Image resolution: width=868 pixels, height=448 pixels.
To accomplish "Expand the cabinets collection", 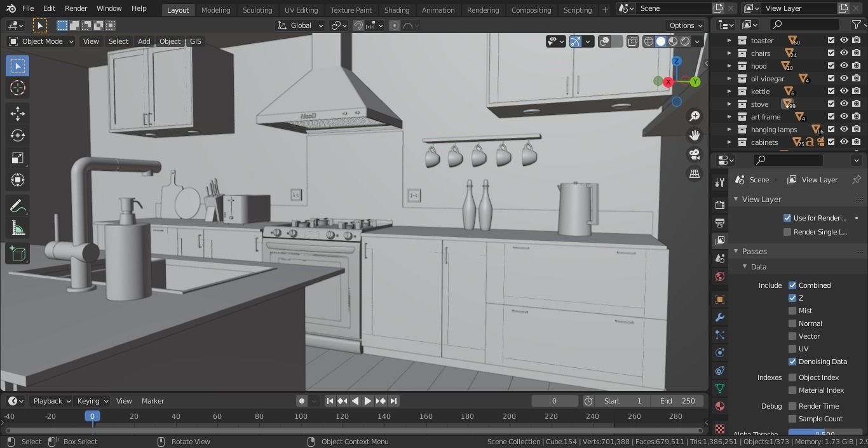I will pyautogui.click(x=729, y=142).
